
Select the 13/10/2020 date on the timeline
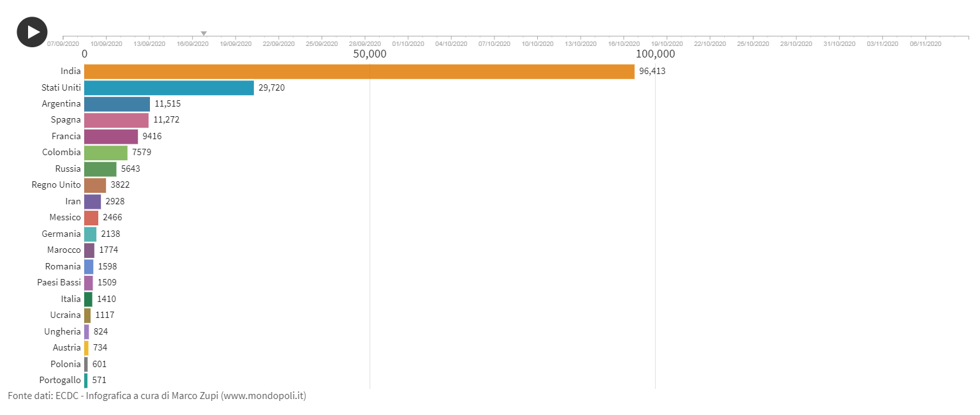click(581, 43)
